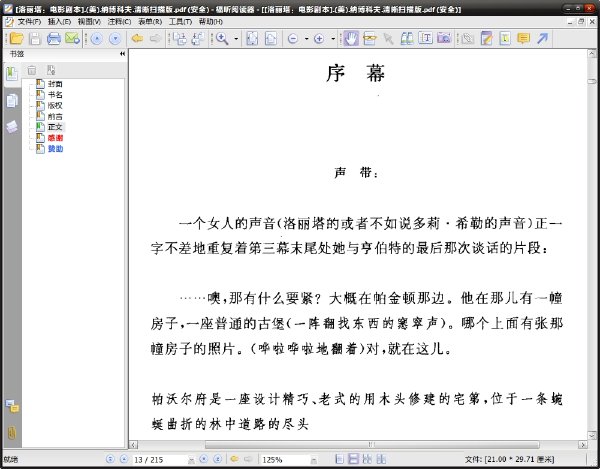Go to first page in status bar

110,459
